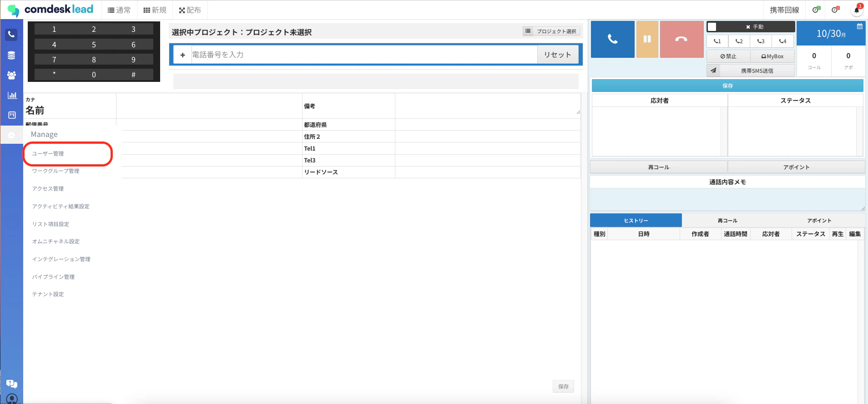Open インテグレーション管理 menu item
The image size is (868, 404).
[x=61, y=259]
